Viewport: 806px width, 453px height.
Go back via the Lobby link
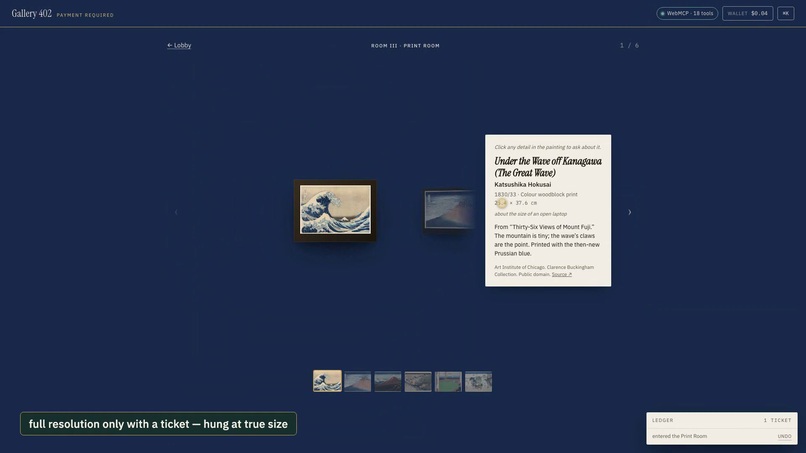coord(179,45)
